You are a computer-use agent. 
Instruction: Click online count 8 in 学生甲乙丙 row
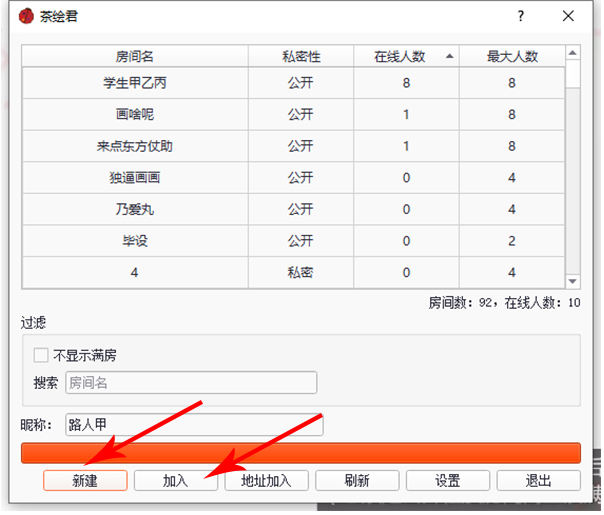click(406, 83)
